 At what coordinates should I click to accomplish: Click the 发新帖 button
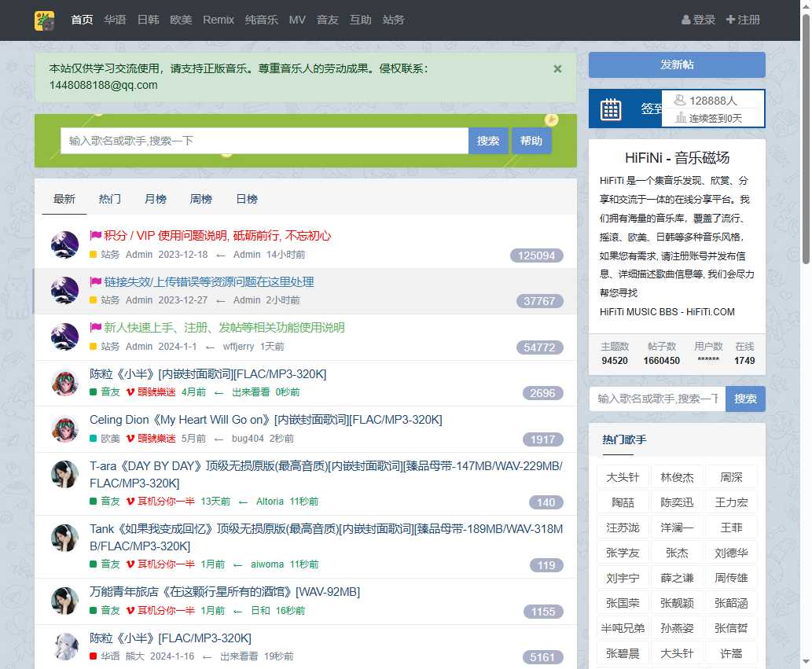pos(676,65)
